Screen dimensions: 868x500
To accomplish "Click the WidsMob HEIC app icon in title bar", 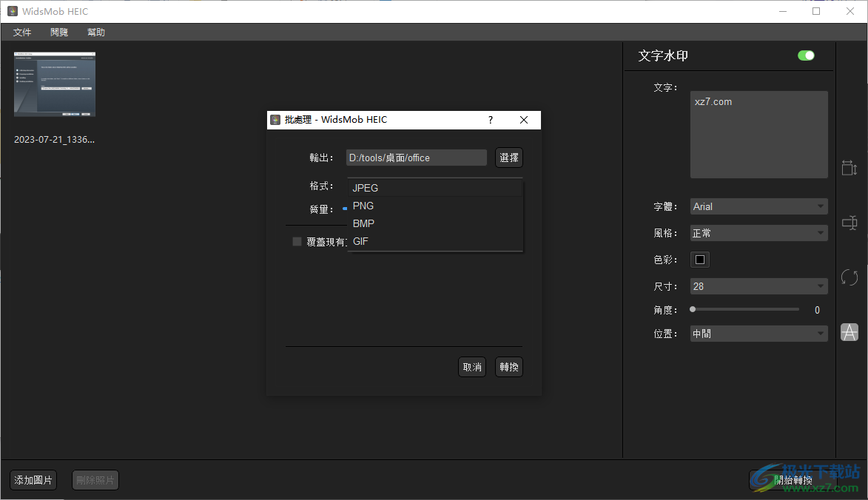I will coord(12,11).
